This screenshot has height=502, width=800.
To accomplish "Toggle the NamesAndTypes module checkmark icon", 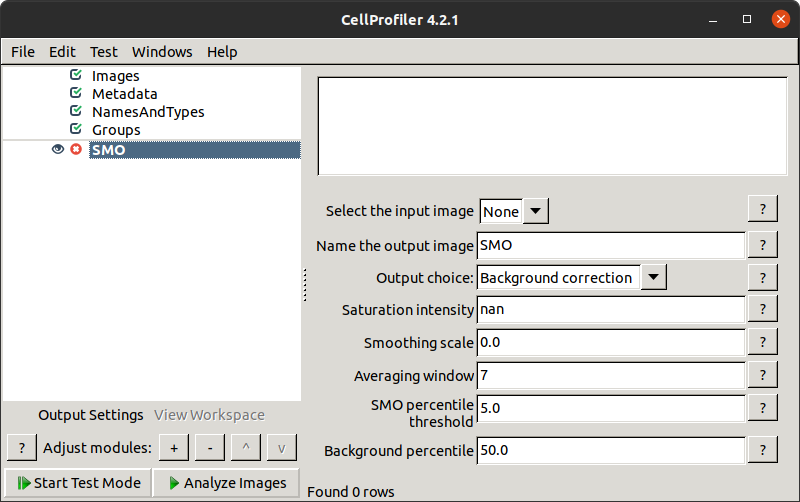I will pyautogui.click(x=76, y=111).
